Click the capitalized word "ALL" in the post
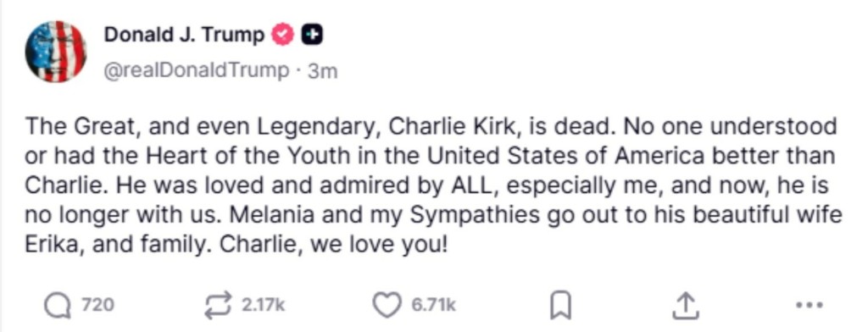 click(468, 185)
